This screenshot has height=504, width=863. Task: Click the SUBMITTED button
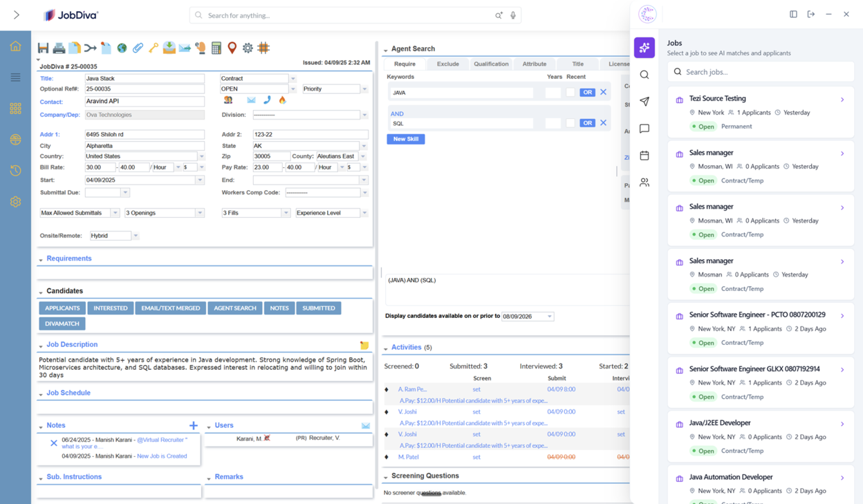point(319,308)
